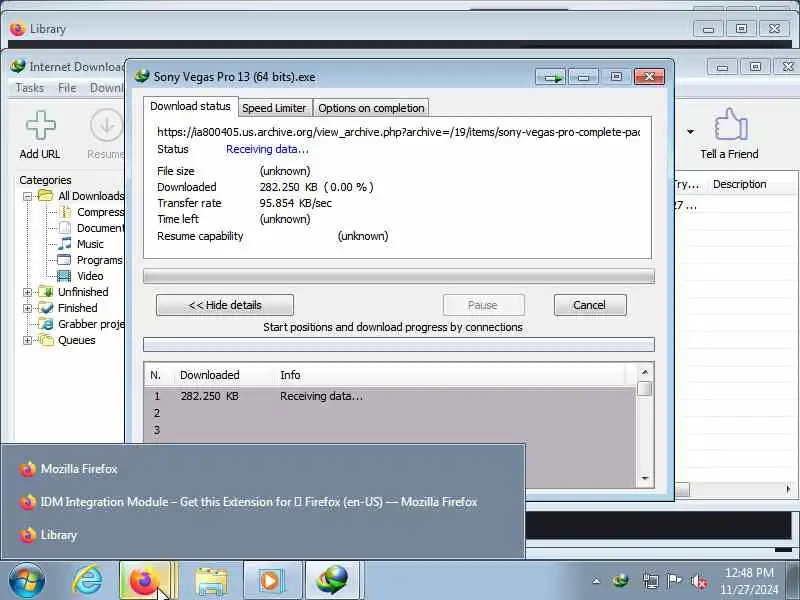Collapse the All Downloads tree node
The width and height of the screenshot is (800, 600).
tap(28, 196)
